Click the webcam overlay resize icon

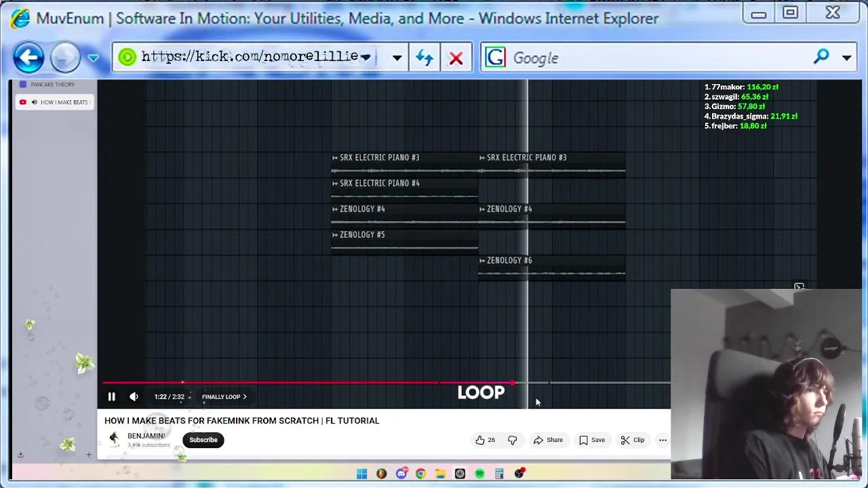799,287
